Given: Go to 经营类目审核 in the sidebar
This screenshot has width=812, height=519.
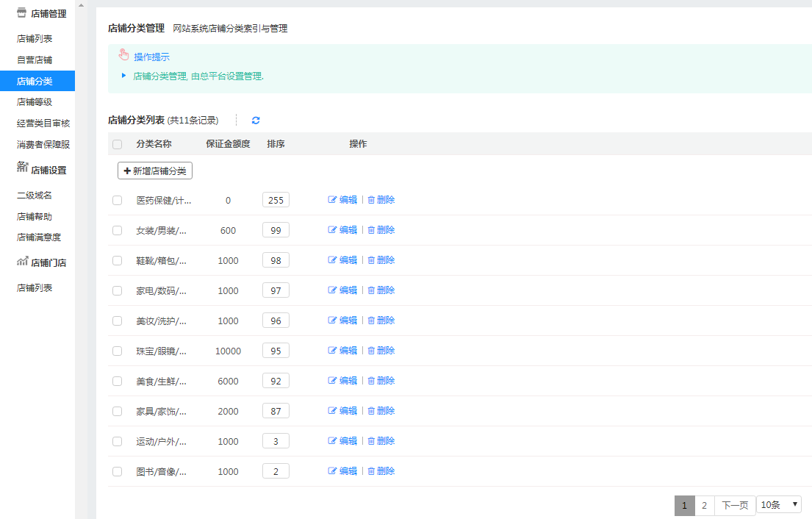Looking at the screenshot, I should tap(43, 124).
